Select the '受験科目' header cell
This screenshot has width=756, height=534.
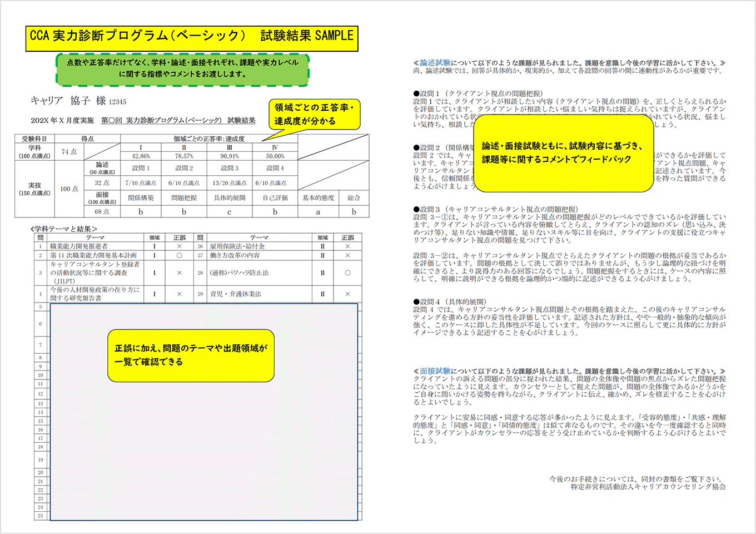34,139
